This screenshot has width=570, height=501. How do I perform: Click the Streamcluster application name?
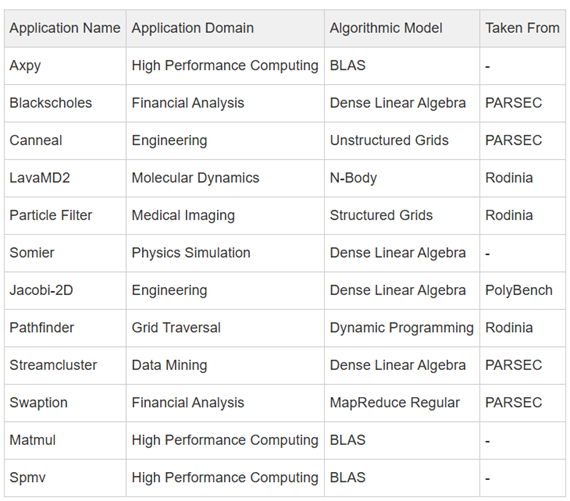[53, 365]
